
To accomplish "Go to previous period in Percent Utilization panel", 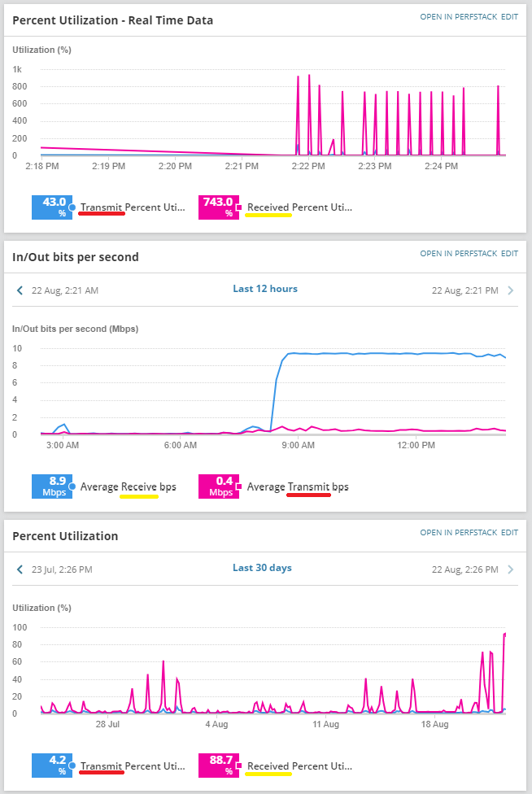I will pyautogui.click(x=20, y=569).
